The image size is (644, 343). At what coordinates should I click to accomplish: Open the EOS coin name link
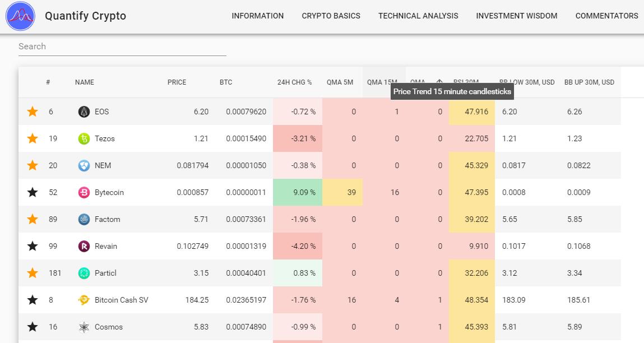coord(102,112)
